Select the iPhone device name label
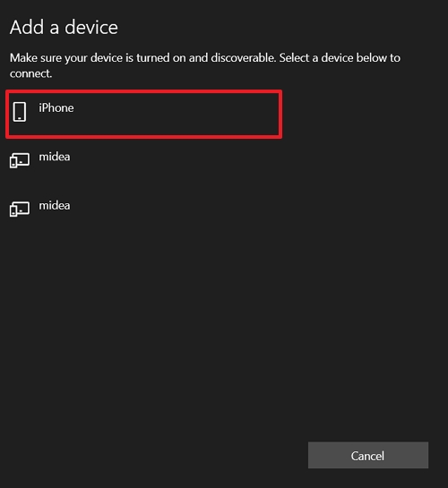 (56, 108)
